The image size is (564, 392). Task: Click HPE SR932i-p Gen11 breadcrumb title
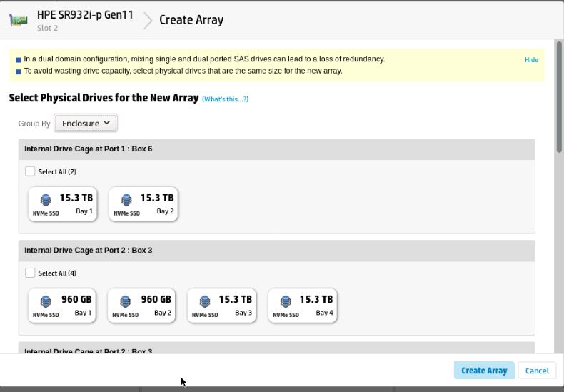click(x=85, y=15)
